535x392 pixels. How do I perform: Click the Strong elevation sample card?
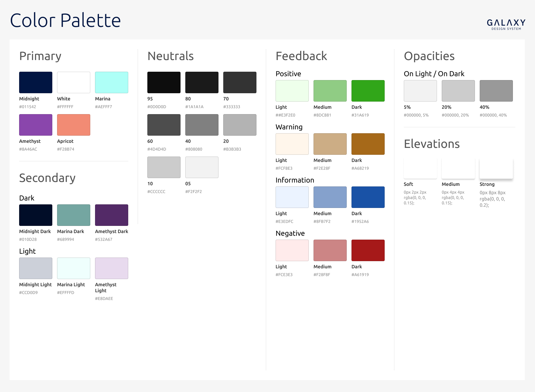click(x=496, y=169)
